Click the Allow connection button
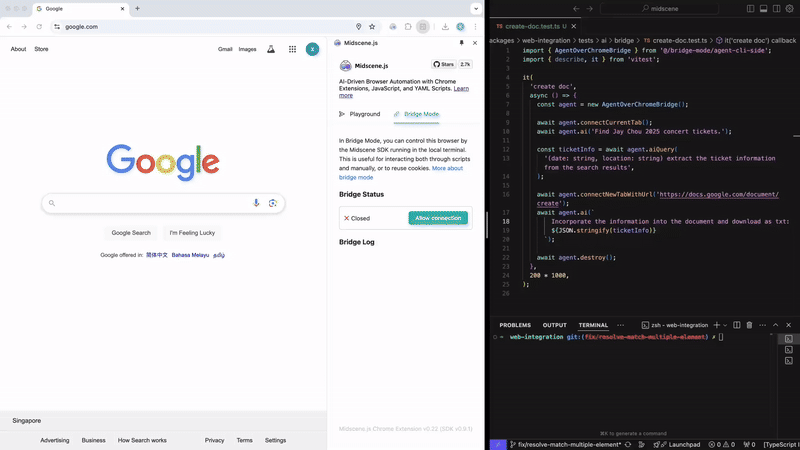Image resolution: width=800 pixels, height=450 pixels. 438,218
